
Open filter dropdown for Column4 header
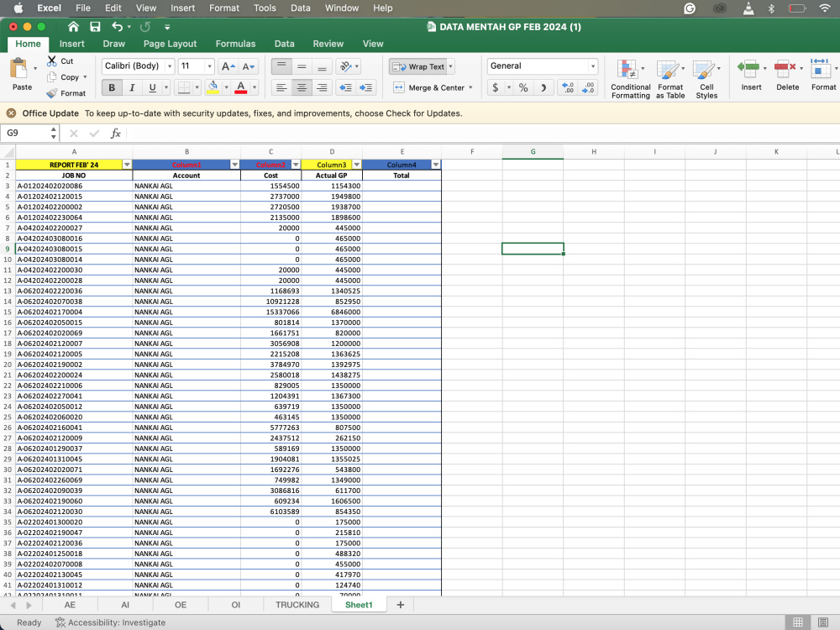click(435, 165)
